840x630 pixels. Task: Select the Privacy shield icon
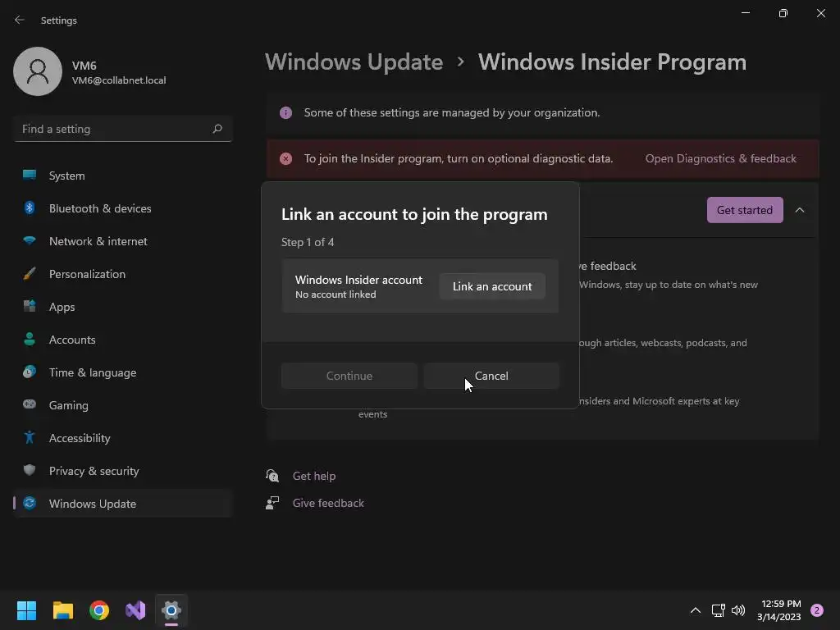pos(30,470)
